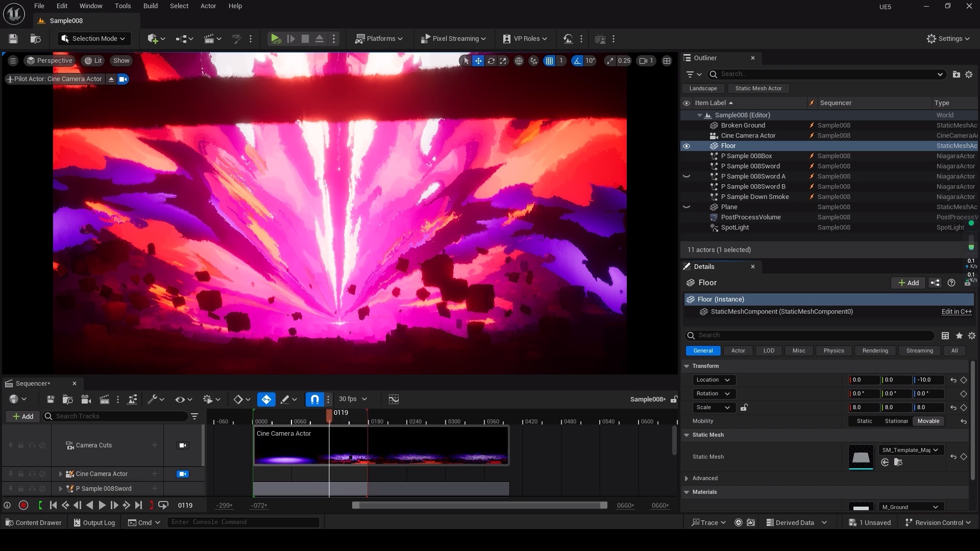Click the Cinematics clapperboard toolbar icon

pyautogui.click(x=209, y=39)
